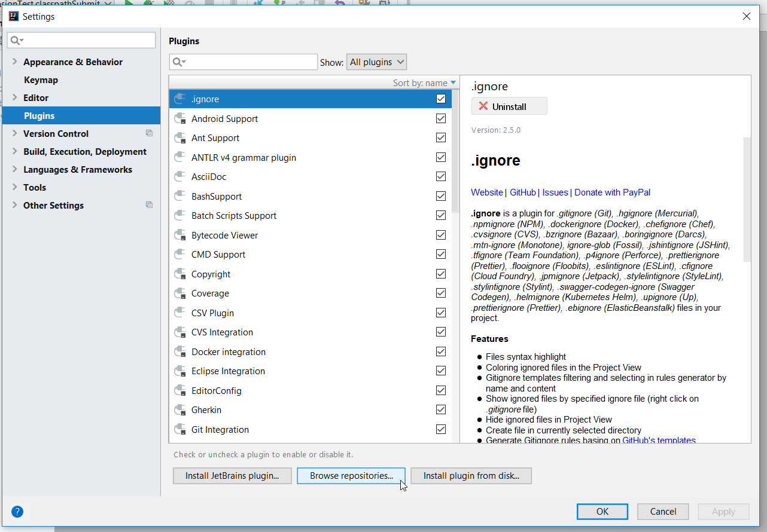Click the plugin icon beside AsciiDoc

[179, 177]
